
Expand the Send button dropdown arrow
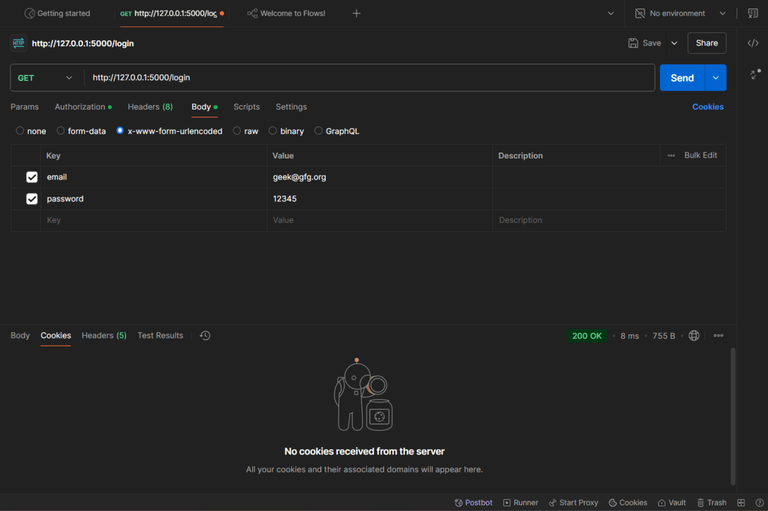[x=716, y=78]
